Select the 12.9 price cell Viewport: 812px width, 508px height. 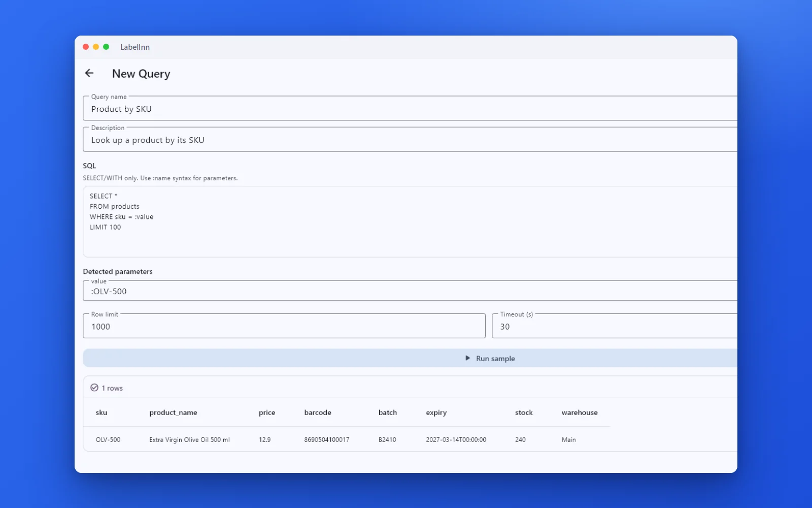click(x=264, y=439)
